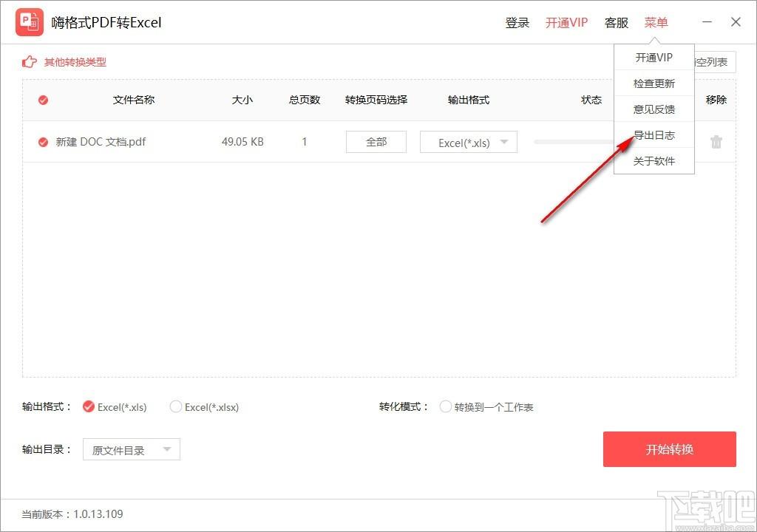The height and width of the screenshot is (532, 757).
Task: Click the 嗨格式PDF转Excel title text
Action: coord(106,23)
